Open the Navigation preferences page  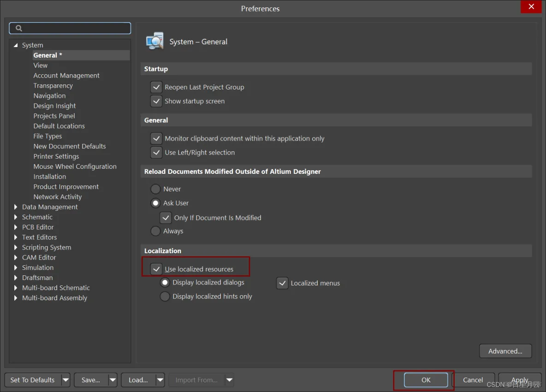pos(49,96)
